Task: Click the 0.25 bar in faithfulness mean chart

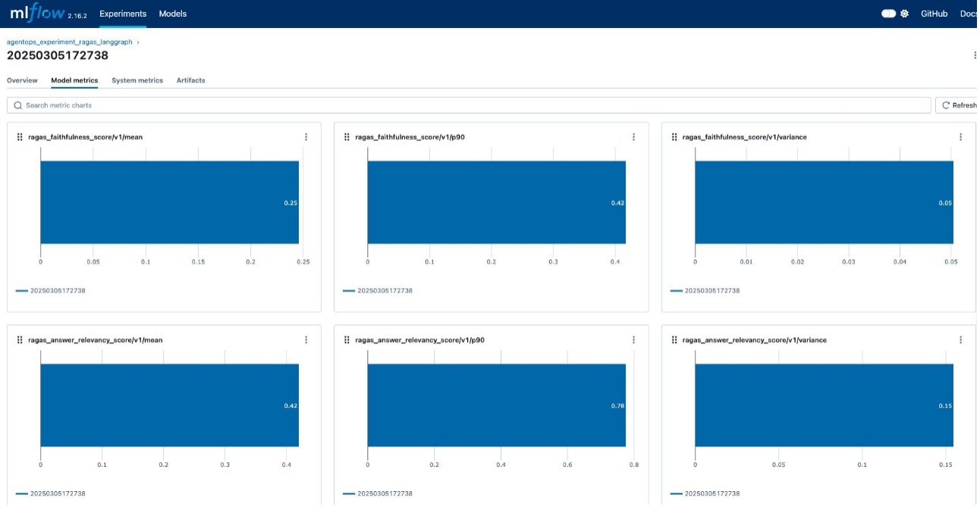Action: (169, 202)
